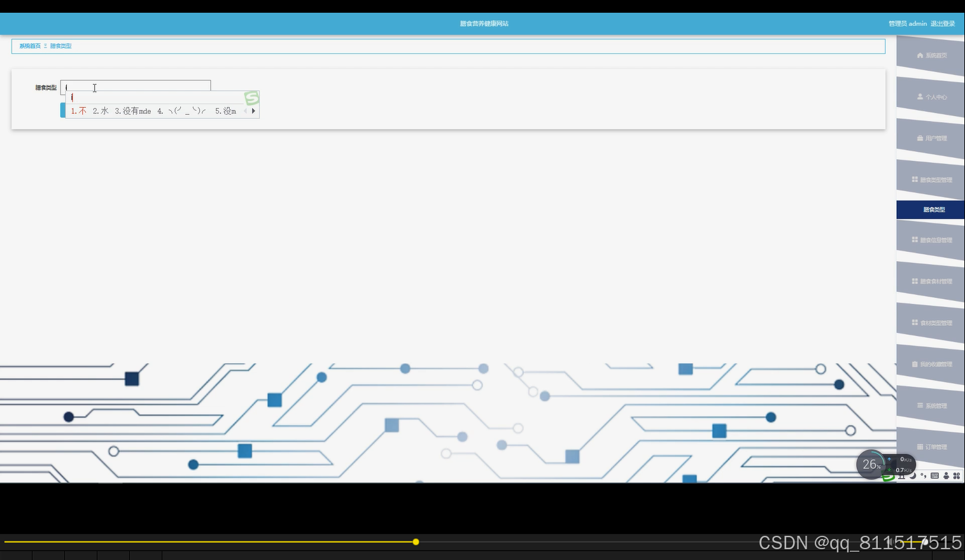Go to next page of IME candidates
The height and width of the screenshot is (560, 965).
(x=253, y=111)
